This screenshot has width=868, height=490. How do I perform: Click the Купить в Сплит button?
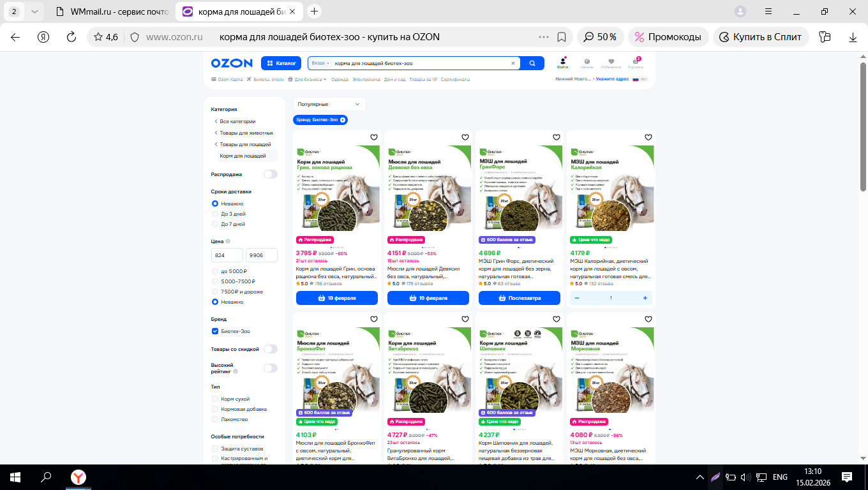pyautogui.click(x=761, y=37)
